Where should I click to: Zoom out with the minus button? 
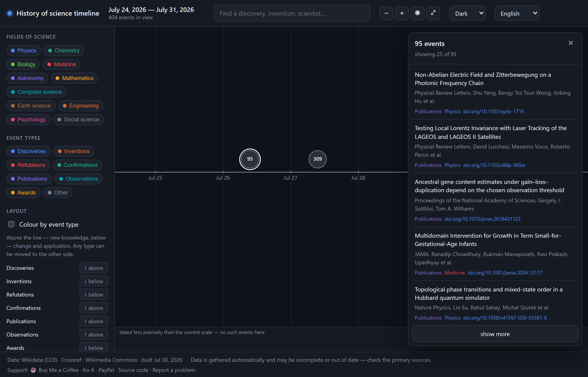pos(386,13)
